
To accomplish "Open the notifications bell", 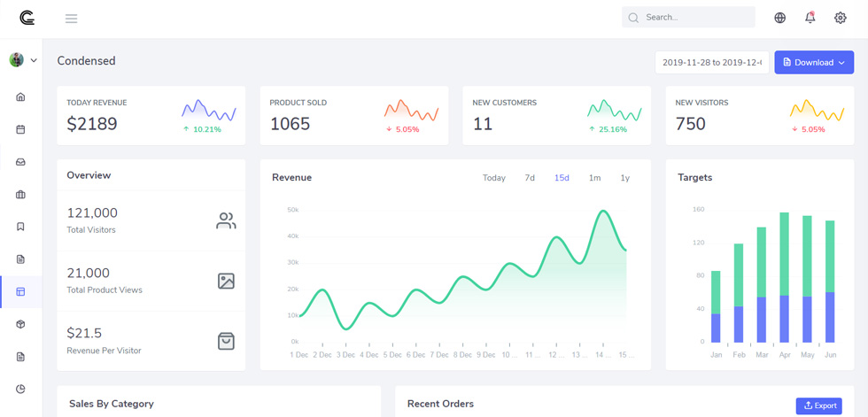I will [x=810, y=17].
